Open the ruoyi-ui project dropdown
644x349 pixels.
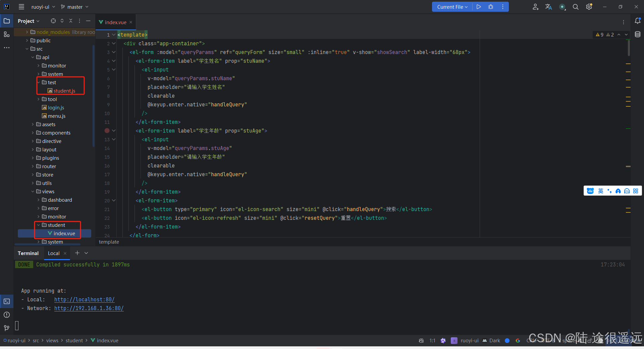(43, 7)
